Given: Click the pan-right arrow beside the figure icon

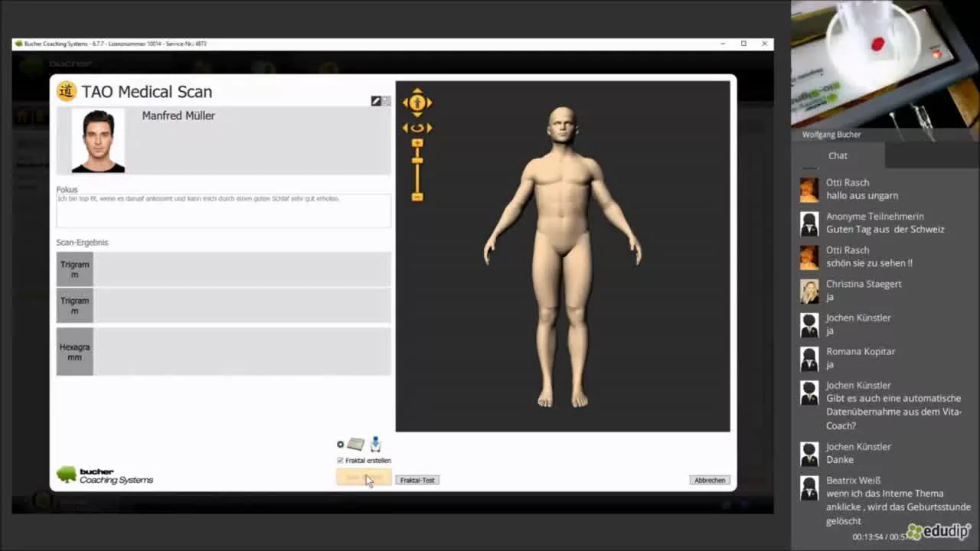Looking at the screenshot, I should [429, 103].
